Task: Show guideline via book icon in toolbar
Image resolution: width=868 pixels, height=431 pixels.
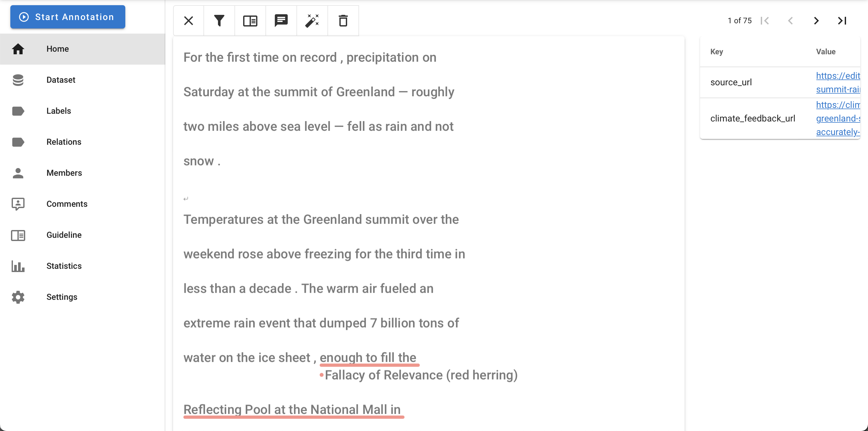Action: pyautogui.click(x=250, y=21)
